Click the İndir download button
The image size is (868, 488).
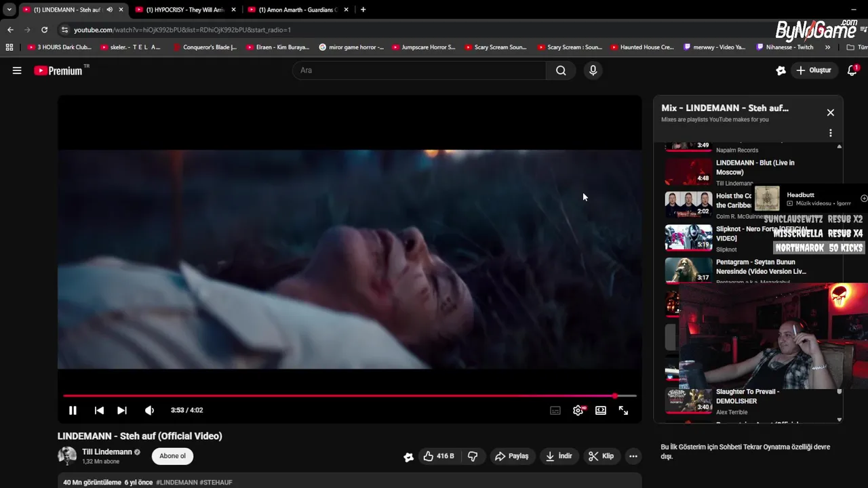pos(559,456)
